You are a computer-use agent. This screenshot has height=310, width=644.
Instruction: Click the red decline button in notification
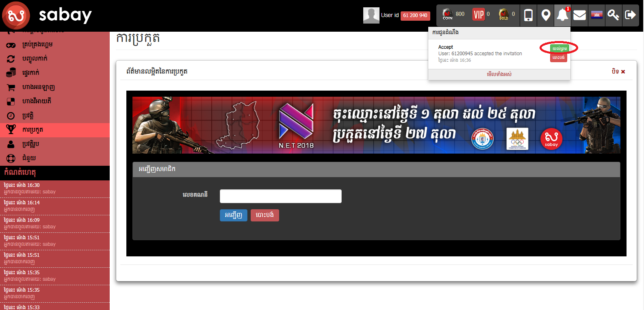[x=558, y=58]
